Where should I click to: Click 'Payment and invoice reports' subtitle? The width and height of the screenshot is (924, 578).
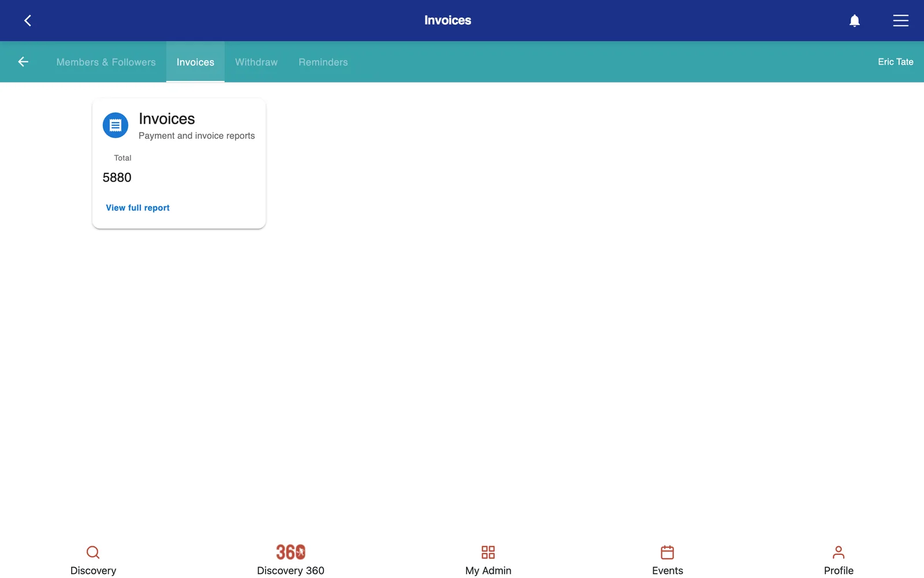[x=197, y=136]
